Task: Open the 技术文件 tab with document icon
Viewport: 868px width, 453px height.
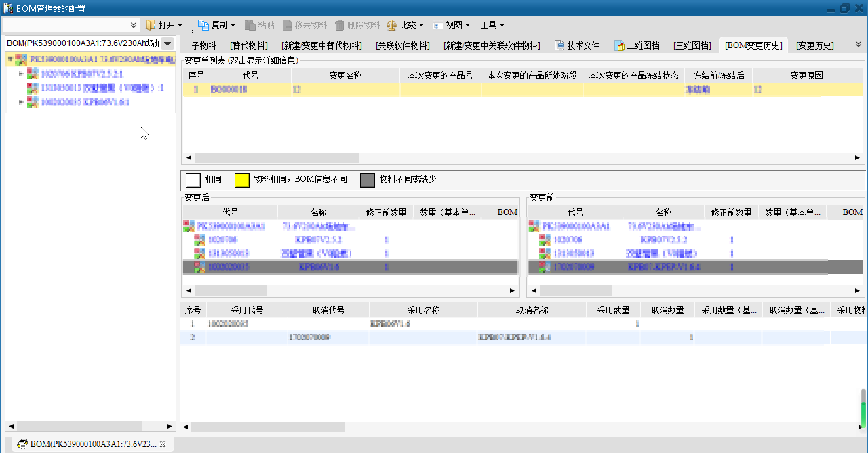Action: pos(577,45)
